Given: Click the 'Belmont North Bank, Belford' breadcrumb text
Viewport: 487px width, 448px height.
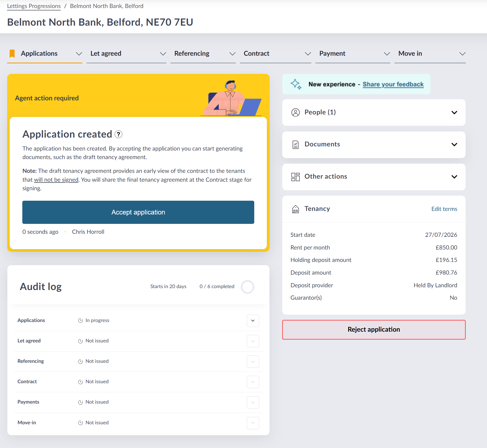Looking at the screenshot, I should click(x=107, y=6).
